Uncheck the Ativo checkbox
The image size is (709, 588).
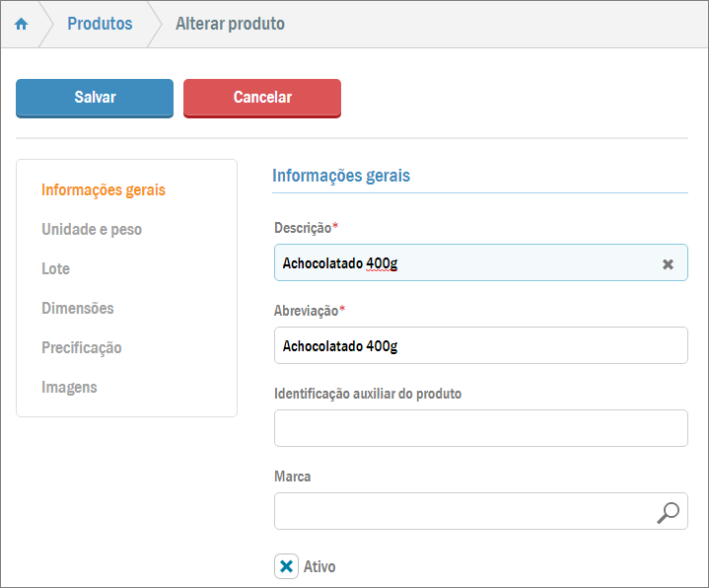pyautogui.click(x=286, y=566)
